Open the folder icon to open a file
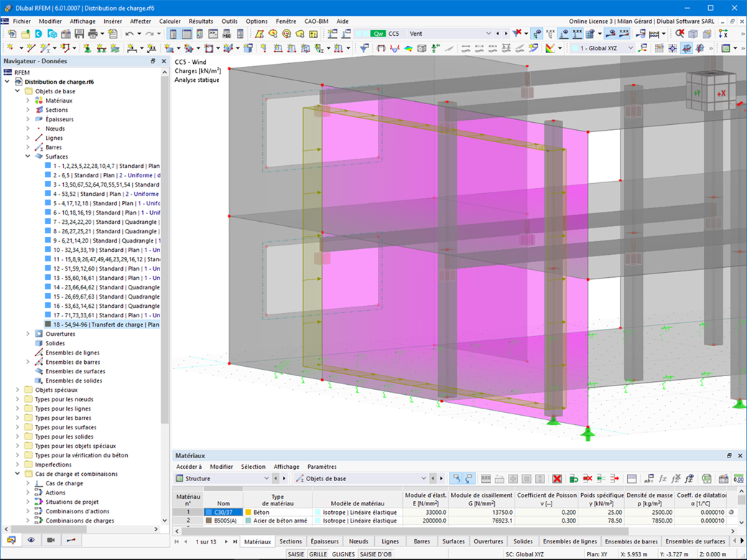 [25, 34]
